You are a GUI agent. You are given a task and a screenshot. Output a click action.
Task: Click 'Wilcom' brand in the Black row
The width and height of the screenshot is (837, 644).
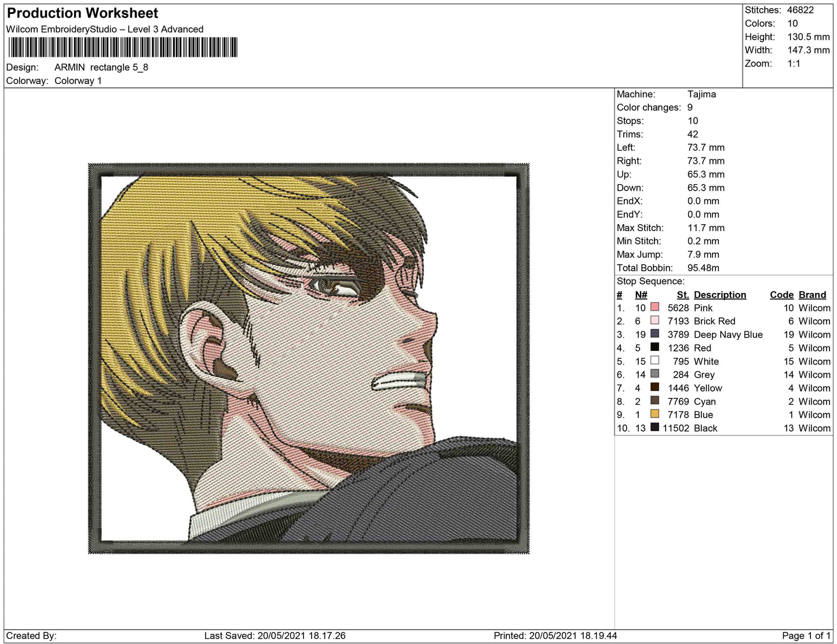814,427
